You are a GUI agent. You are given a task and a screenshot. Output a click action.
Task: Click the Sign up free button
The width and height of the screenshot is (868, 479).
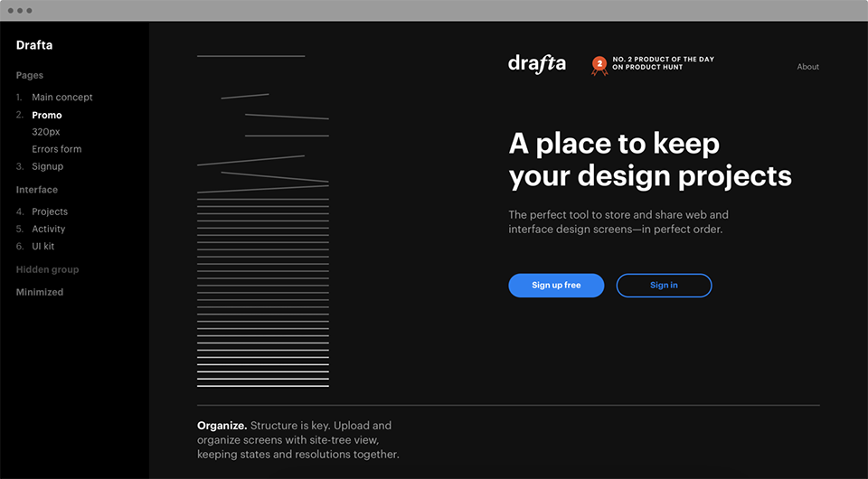click(556, 286)
